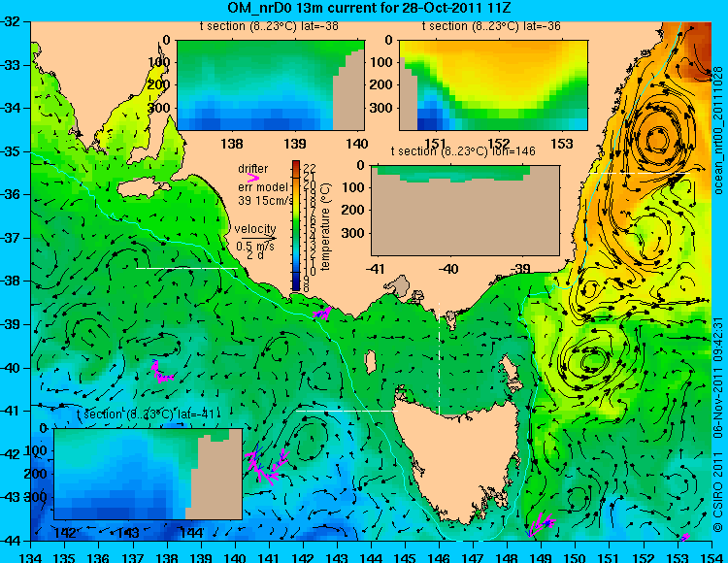Click the '143' tick in the lat=-41 inset
The image size is (728, 563).
coord(128,533)
